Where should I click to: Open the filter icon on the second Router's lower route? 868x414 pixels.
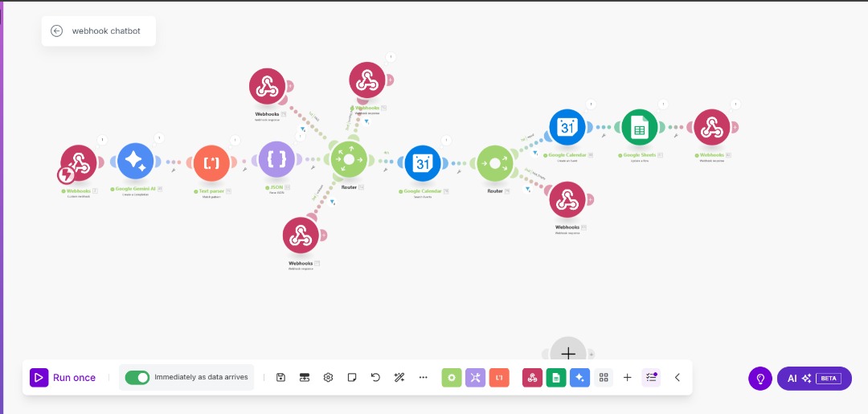(527, 189)
